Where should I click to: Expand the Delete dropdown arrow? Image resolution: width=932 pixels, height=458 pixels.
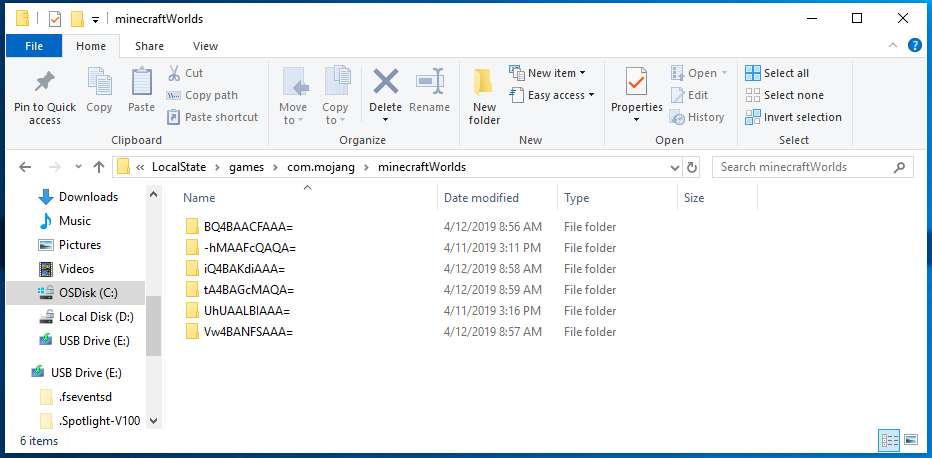tap(385, 121)
